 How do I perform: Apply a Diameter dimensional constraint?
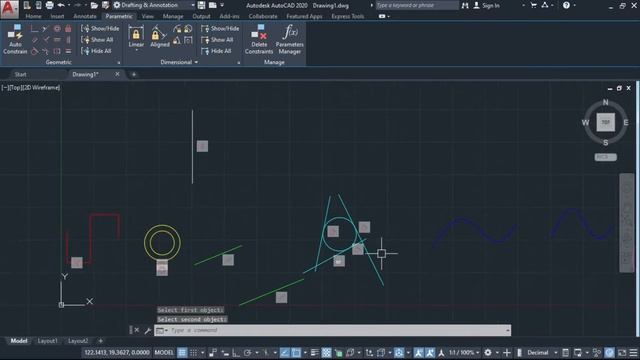[x=188, y=29]
